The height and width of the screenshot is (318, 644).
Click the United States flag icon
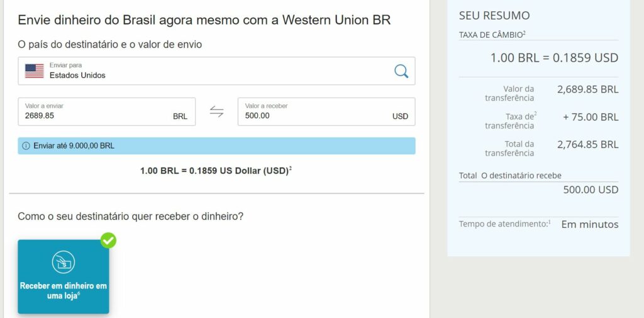click(x=35, y=71)
